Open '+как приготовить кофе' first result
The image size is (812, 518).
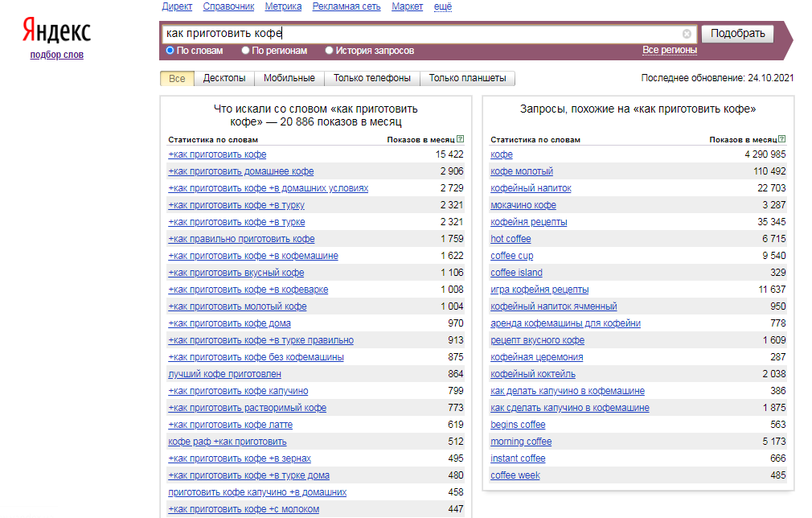[217, 154]
